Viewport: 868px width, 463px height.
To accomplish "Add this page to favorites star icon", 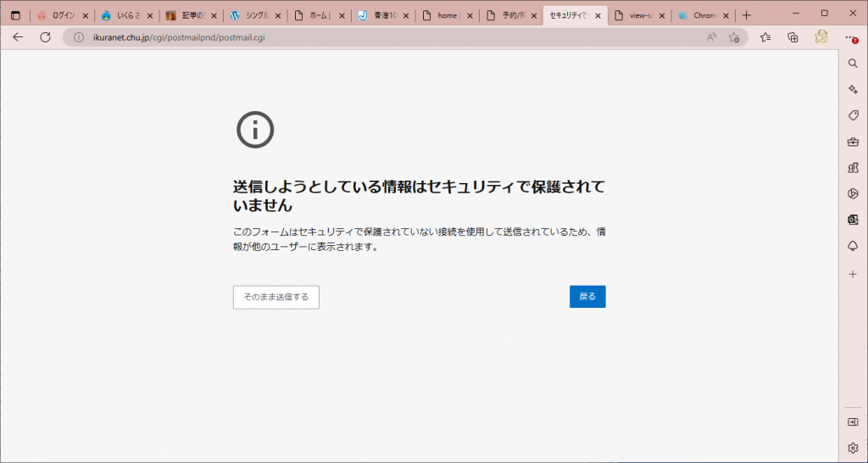I will [x=734, y=37].
